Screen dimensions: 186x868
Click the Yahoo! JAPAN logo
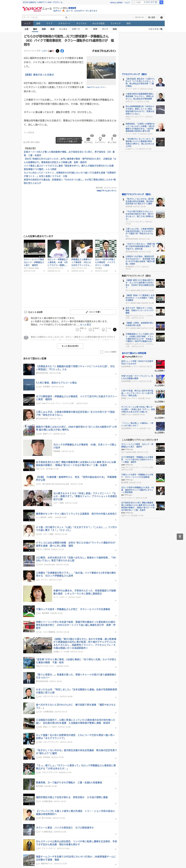[x=32, y=9]
